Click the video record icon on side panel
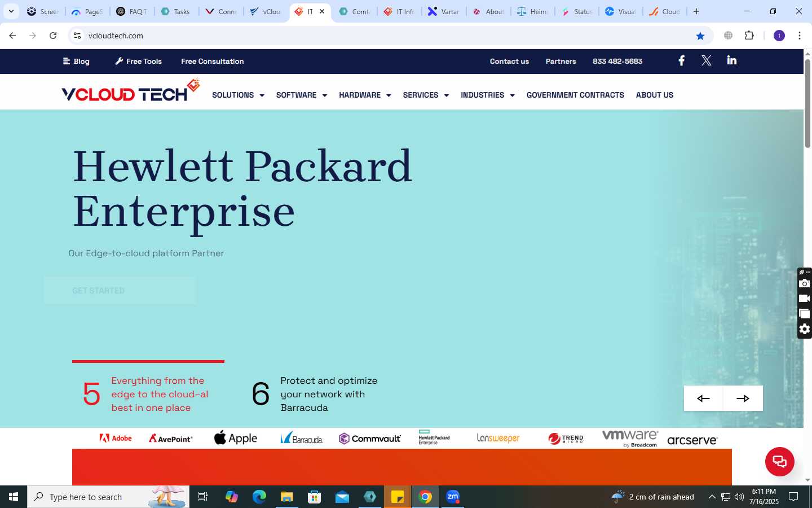This screenshot has width=812, height=508. [805, 299]
